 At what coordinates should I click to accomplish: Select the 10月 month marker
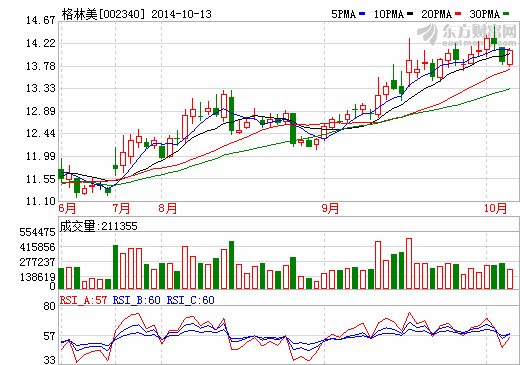click(495, 208)
